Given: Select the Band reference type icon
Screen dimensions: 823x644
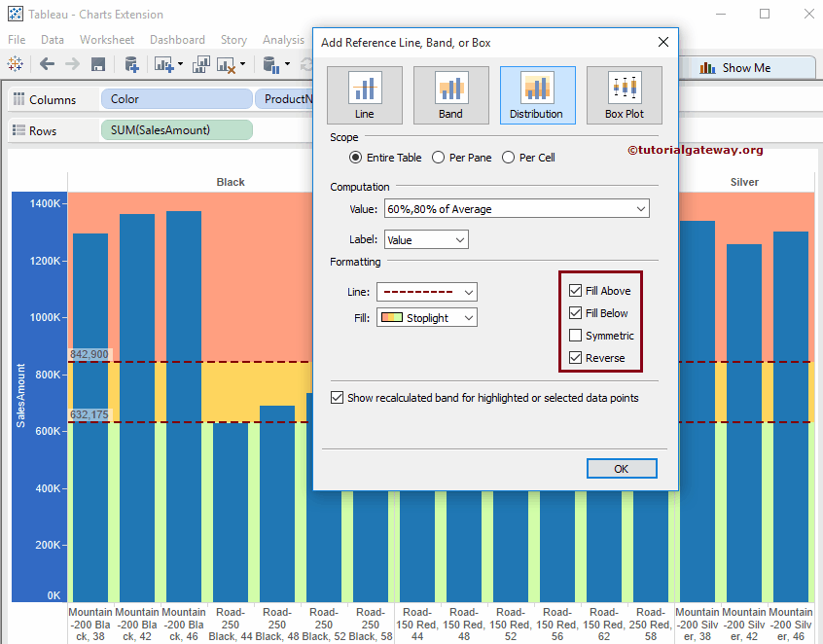Looking at the screenshot, I should tap(450, 94).
